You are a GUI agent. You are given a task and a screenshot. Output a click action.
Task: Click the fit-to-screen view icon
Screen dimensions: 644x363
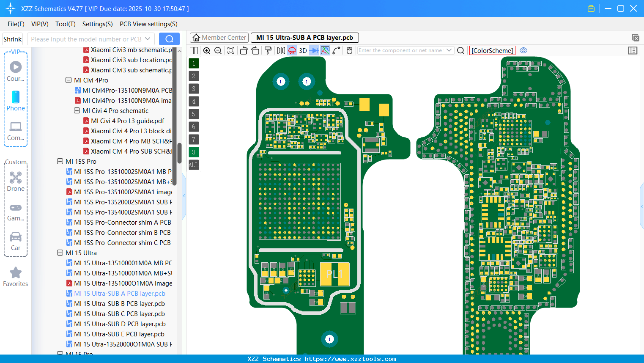coord(230,50)
